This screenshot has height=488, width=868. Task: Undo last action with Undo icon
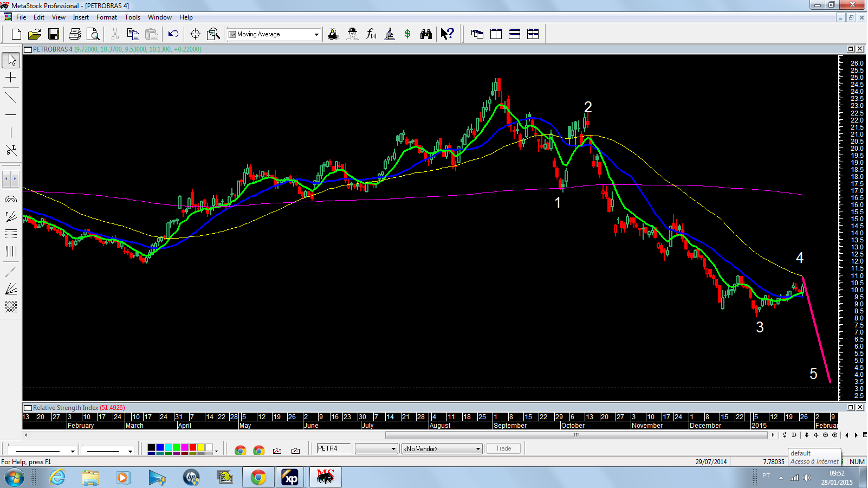(x=173, y=34)
